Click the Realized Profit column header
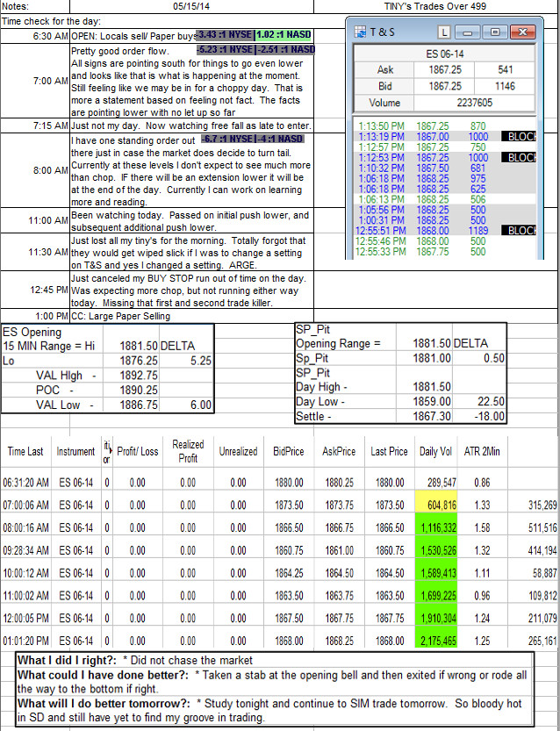This screenshot has height=731, width=560. 188,451
